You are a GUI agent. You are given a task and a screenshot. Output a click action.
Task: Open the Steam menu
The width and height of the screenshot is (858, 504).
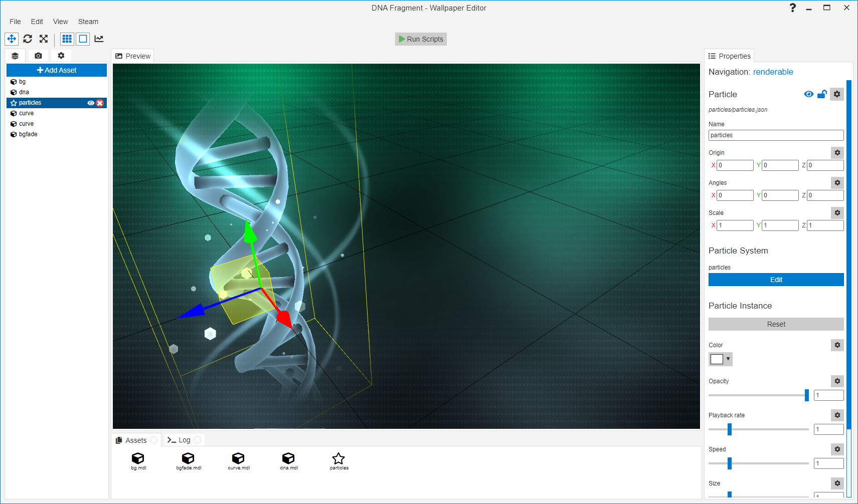[x=88, y=22]
